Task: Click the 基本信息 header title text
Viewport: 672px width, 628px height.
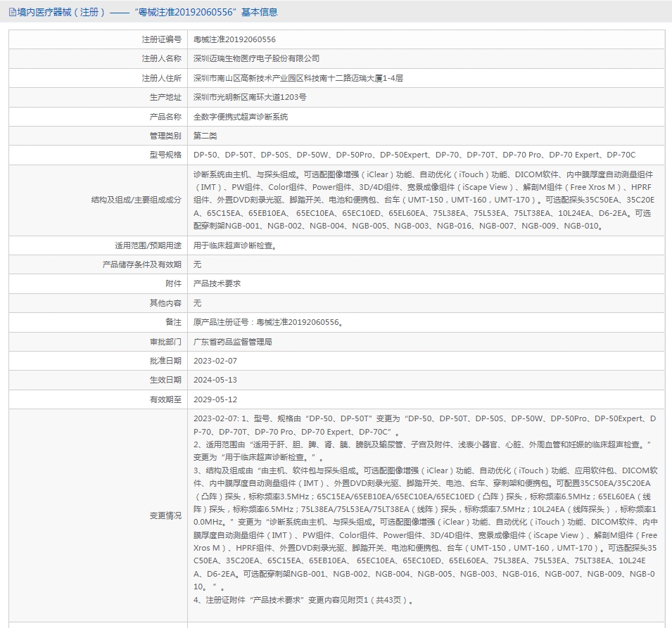Action: coord(259,13)
